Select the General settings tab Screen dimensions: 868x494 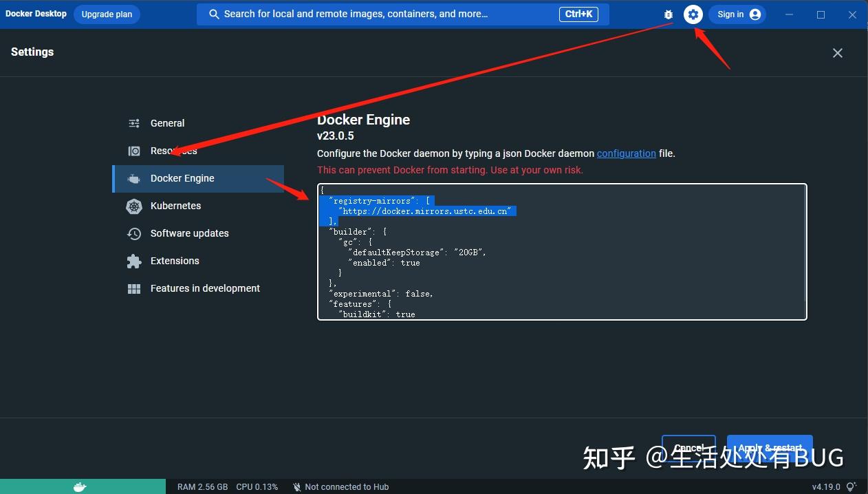pos(167,123)
